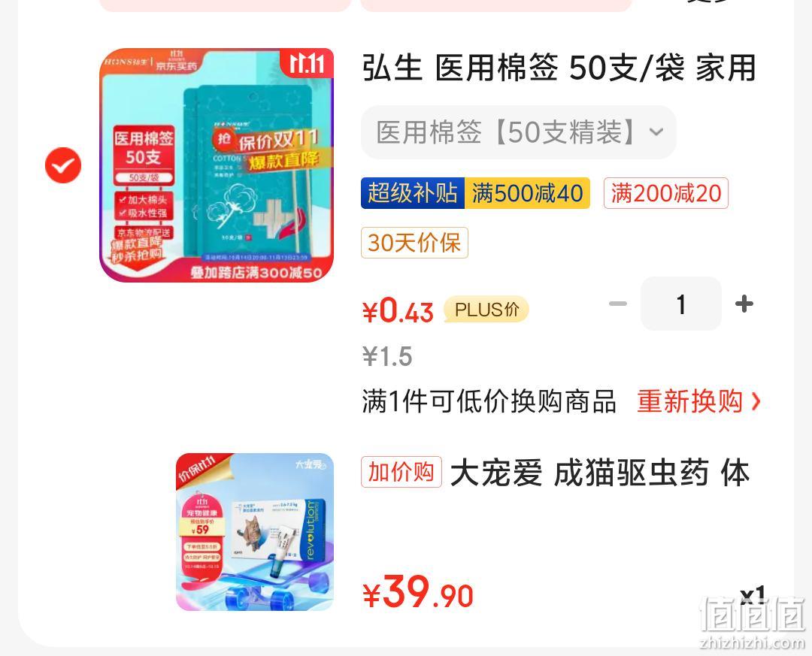Tap the 加价购 label badge
The image size is (812, 656).
point(401,472)
